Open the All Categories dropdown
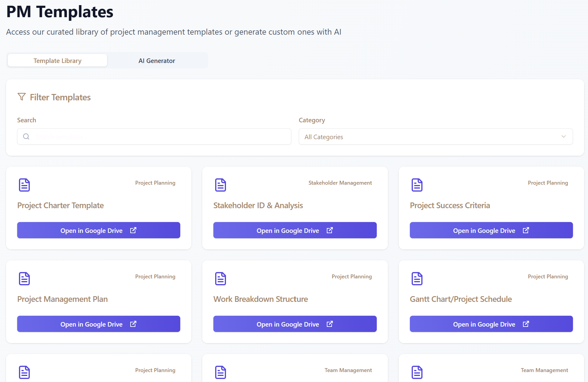This screenshot has height=382, width=588. tap(435, 137)
